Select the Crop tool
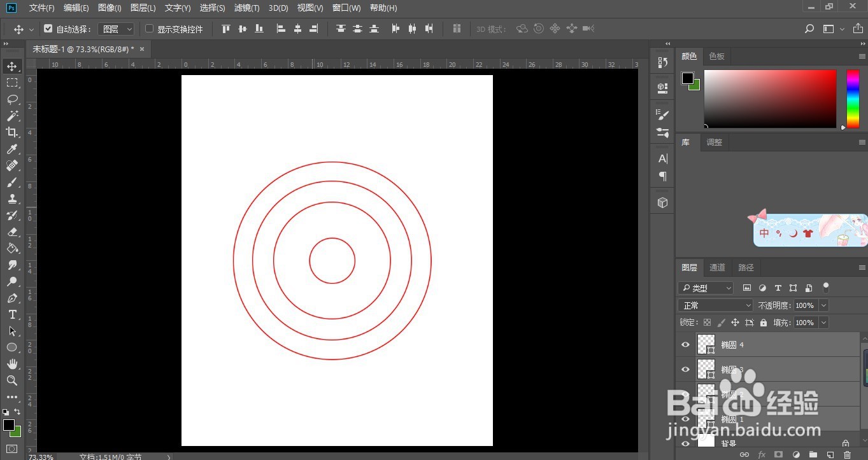The image size is (868, 460). click(x=12, y=132)
